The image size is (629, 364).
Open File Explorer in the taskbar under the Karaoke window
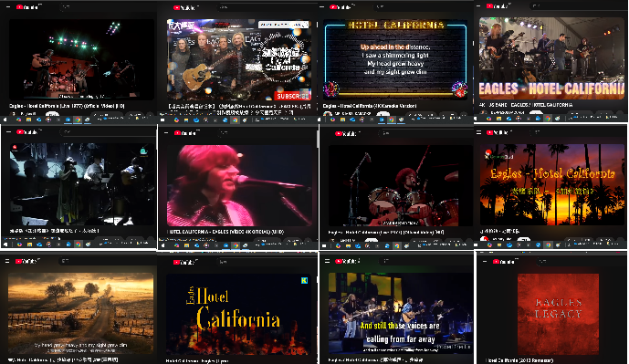point(342,120)
